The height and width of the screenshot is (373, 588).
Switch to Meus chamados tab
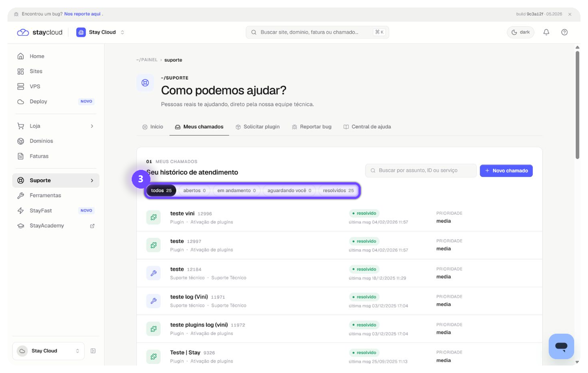[199, 127]
